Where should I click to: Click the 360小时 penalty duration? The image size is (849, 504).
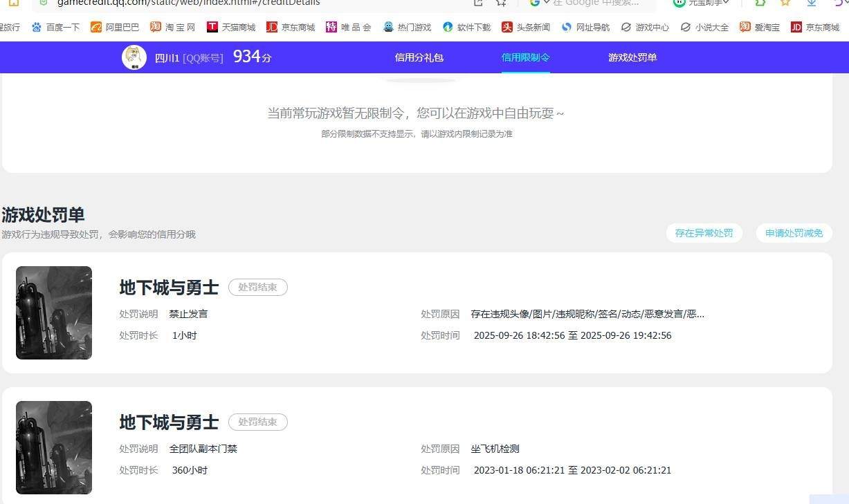190,470
